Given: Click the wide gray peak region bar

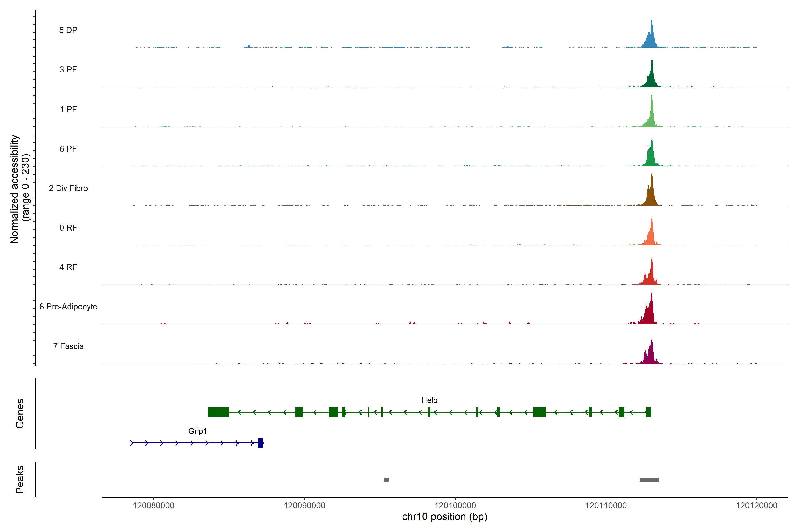Looking at the screenshot, I should click(649, 480).
